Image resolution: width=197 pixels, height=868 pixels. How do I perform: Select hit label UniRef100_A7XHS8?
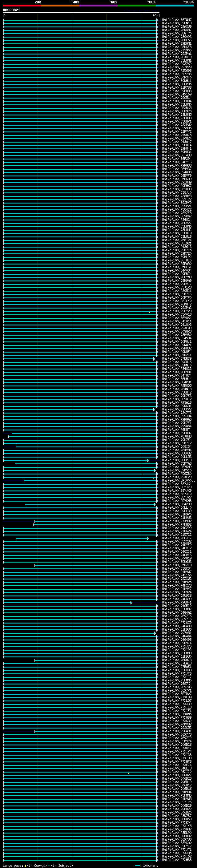[177, 860]
